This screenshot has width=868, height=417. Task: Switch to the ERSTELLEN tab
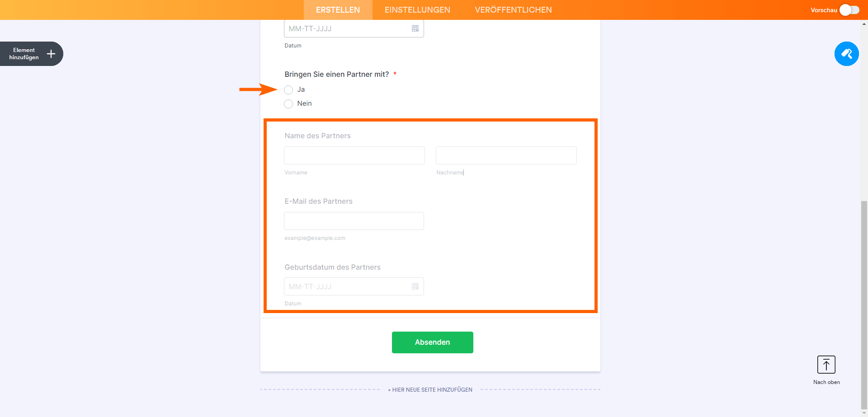(338, 10)
